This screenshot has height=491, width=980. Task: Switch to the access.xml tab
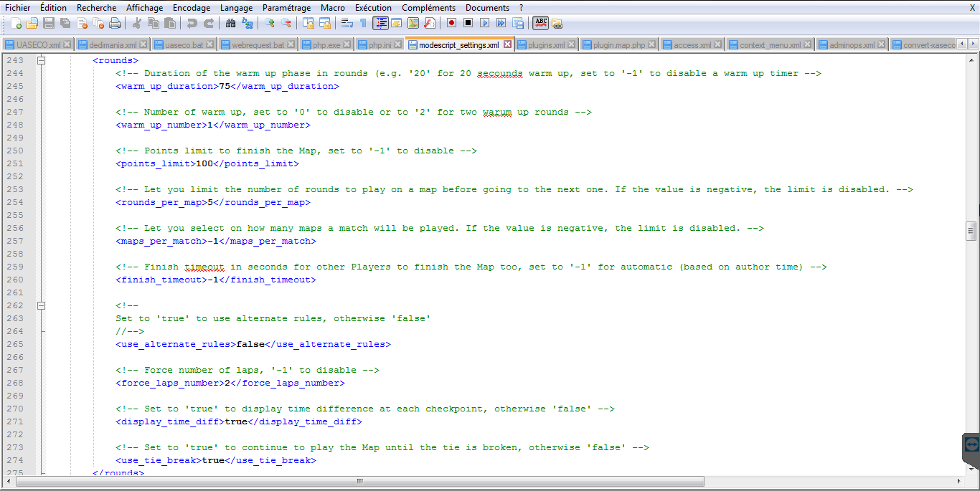coord(692,44)
